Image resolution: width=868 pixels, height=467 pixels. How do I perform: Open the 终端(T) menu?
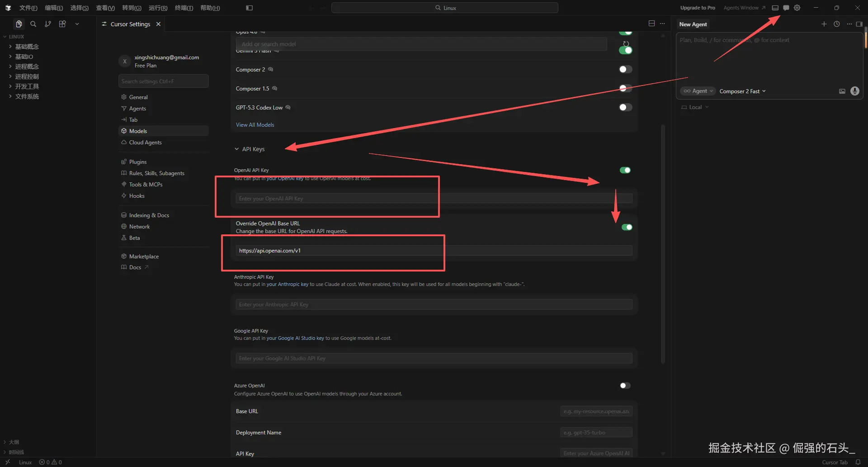tap(184, 8)
